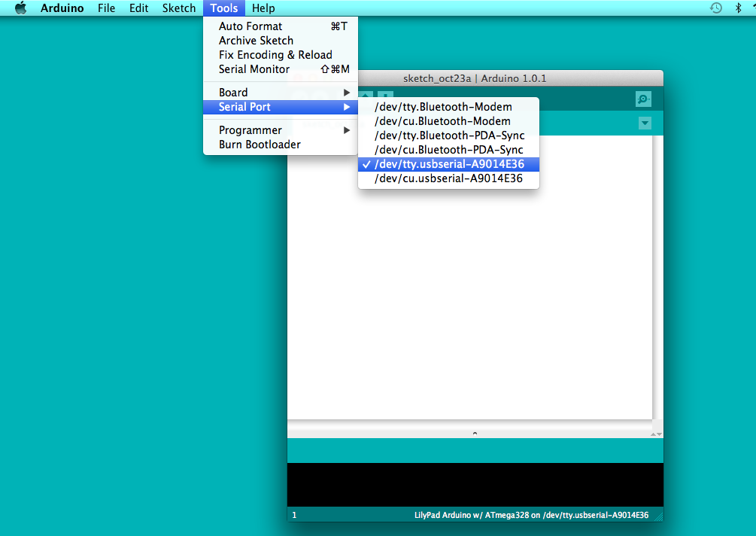Image resolution: width=756 pixels, height=536 pixels.
Task: Click the sketch_oct23a window title bar
Action: (475, 78)
